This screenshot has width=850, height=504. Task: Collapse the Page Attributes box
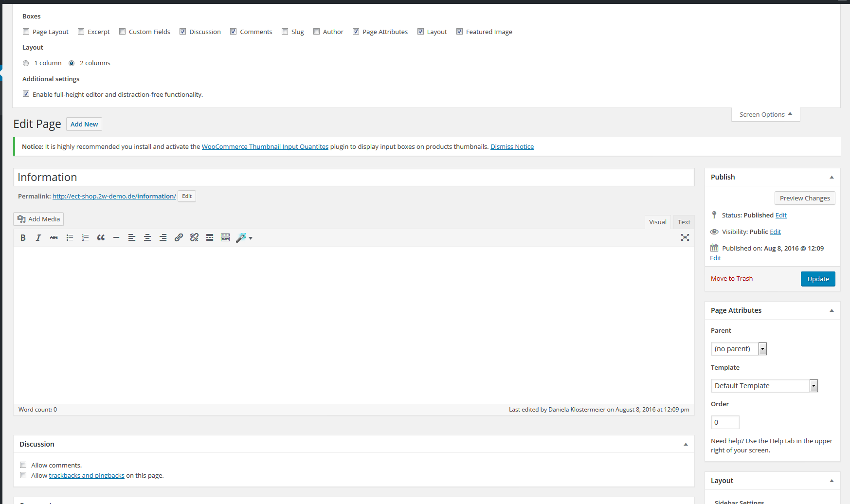click(x=832, y=310)
